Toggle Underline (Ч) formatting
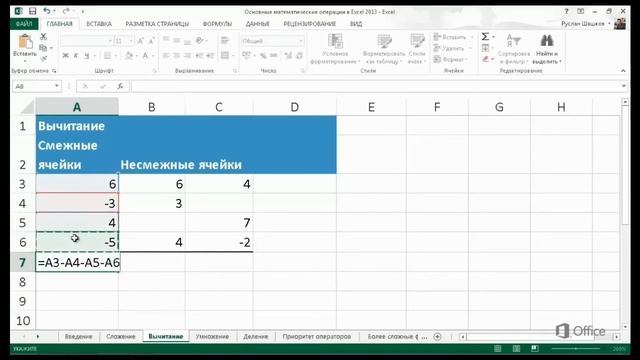Screen dimensions: 640x360 [87, 56]
